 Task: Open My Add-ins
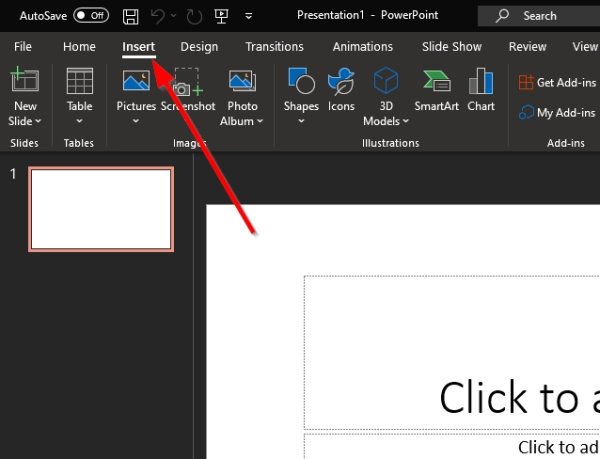557,112
